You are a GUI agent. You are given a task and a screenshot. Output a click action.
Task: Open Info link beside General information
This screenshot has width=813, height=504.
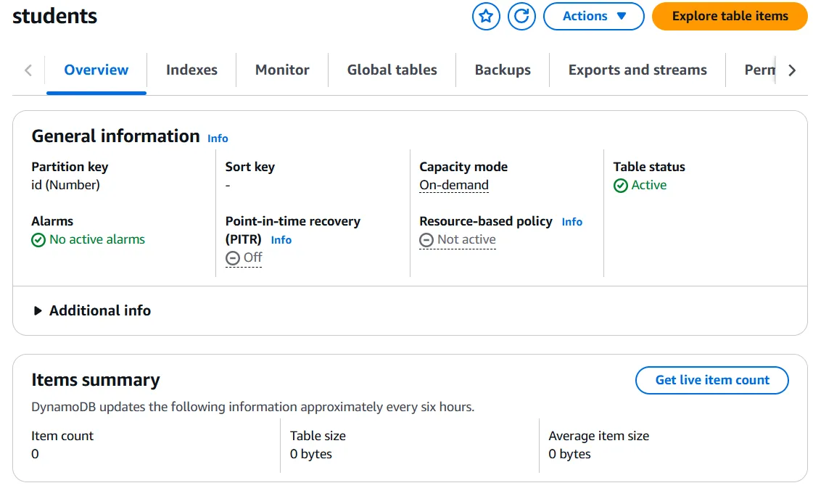click(x=218, y=139)
